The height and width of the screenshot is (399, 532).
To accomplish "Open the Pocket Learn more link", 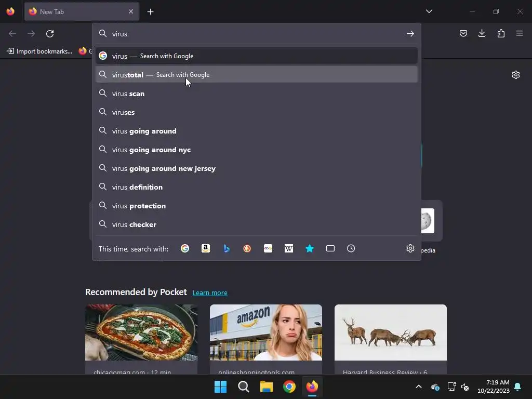I will 210,293.
